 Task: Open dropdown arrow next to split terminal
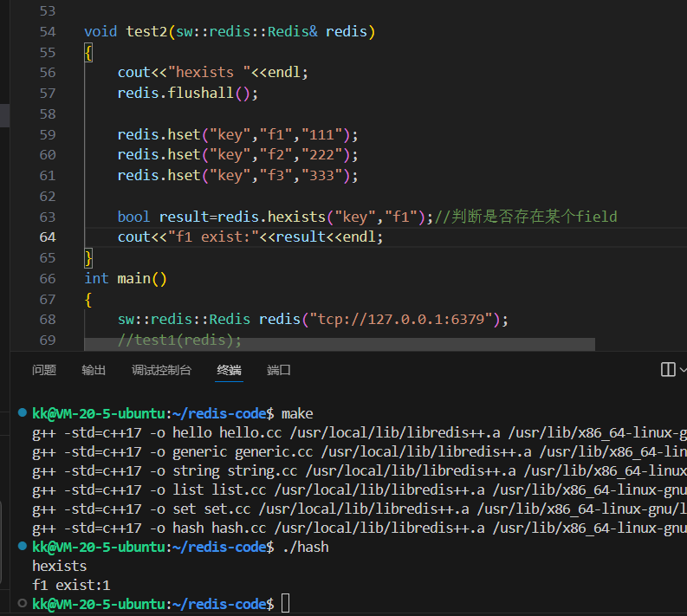click(x=683, y=370)
